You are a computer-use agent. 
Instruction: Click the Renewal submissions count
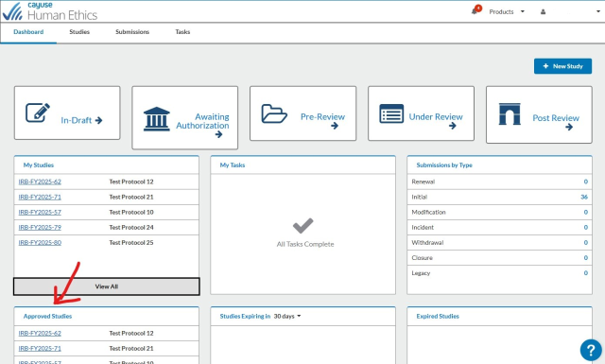586,182
